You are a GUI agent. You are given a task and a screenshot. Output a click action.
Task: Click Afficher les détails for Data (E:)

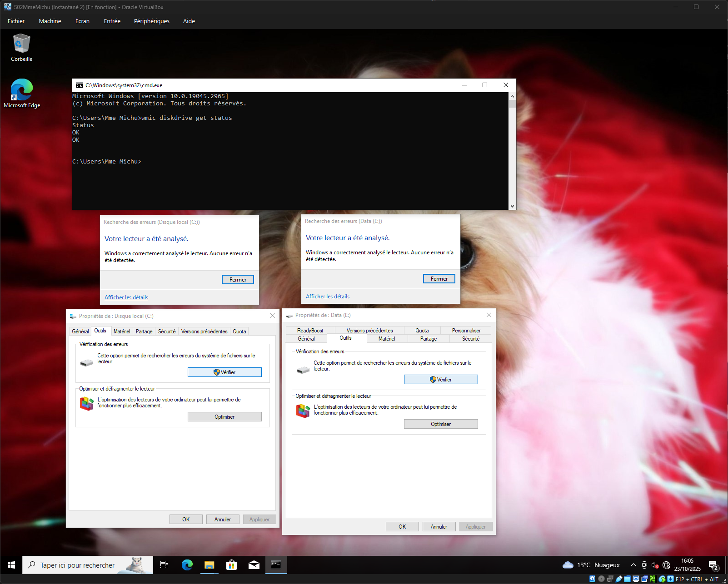click(x=328, y=297)
